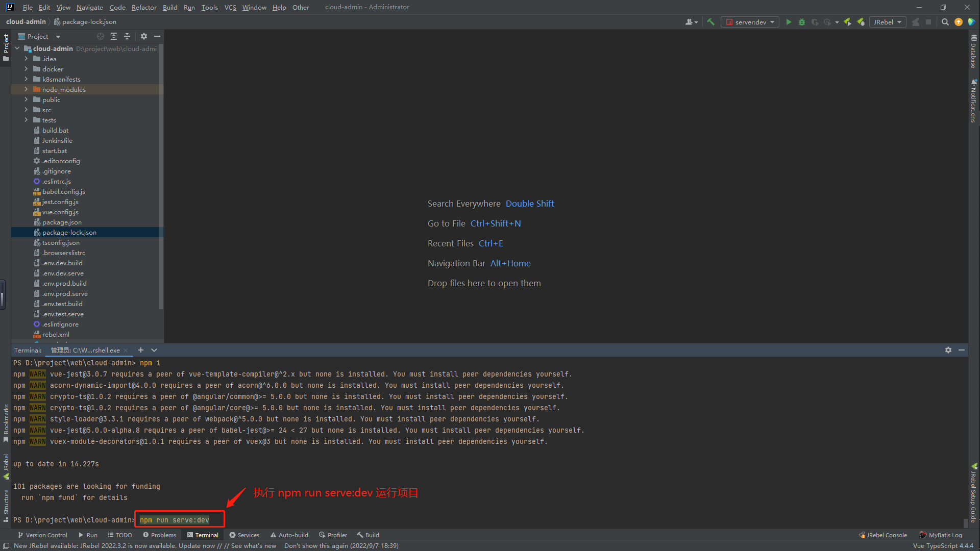Add a new terminal session tab

pos(141,350)
